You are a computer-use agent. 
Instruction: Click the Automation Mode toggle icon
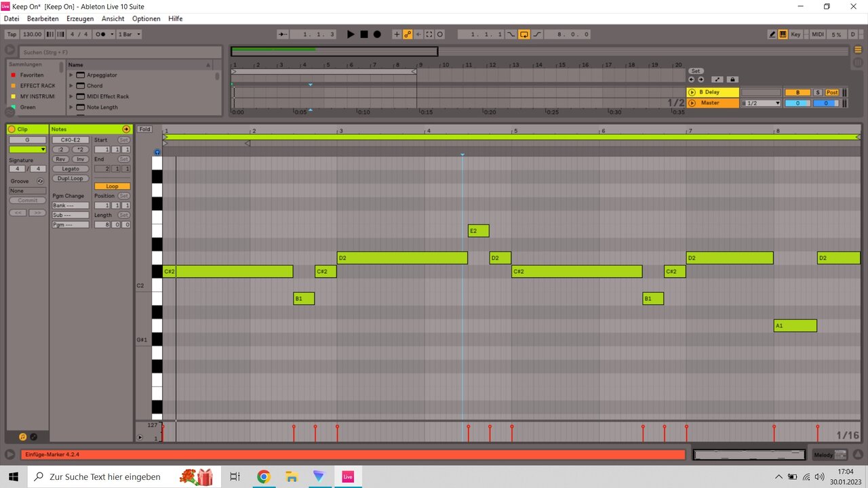point(717,79)
